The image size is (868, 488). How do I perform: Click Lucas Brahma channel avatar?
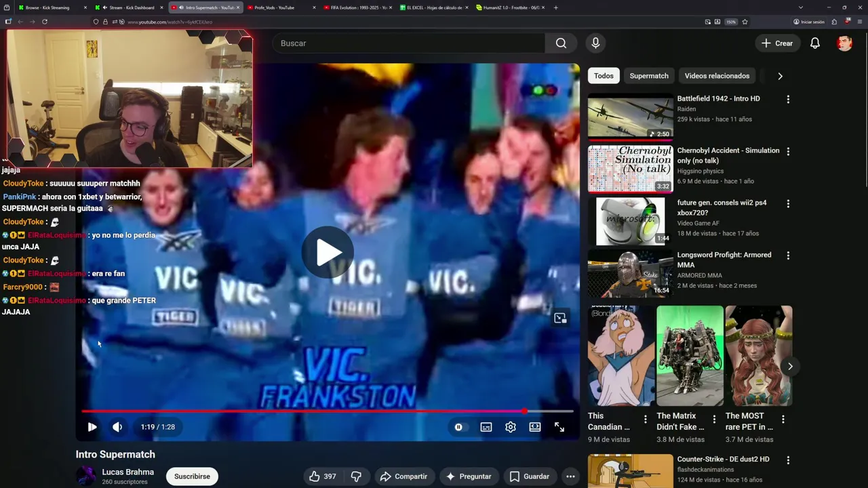(86, 476)
